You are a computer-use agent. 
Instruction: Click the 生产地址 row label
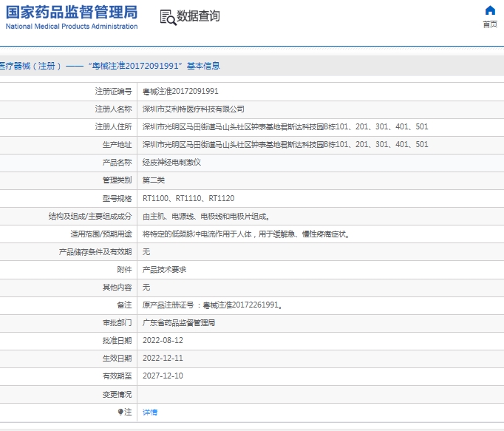coord(118,145)
